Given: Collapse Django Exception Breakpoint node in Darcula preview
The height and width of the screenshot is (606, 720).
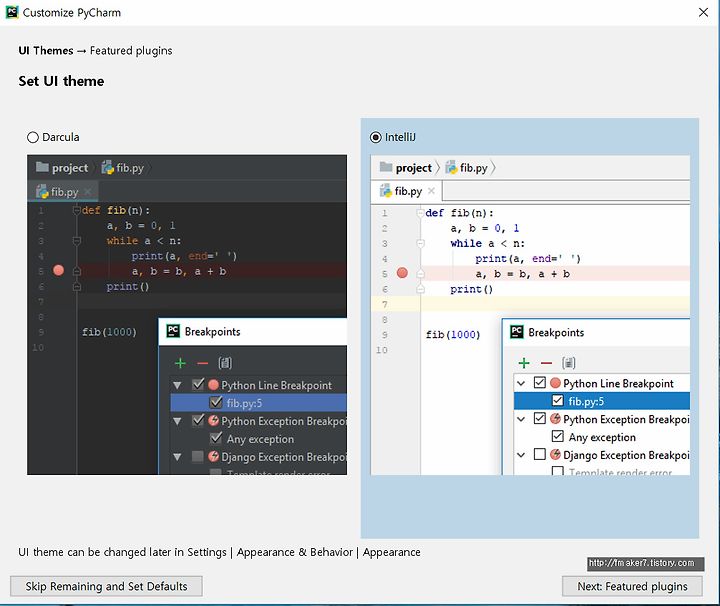Looking at the screenshot, I should tap(177, 457).
